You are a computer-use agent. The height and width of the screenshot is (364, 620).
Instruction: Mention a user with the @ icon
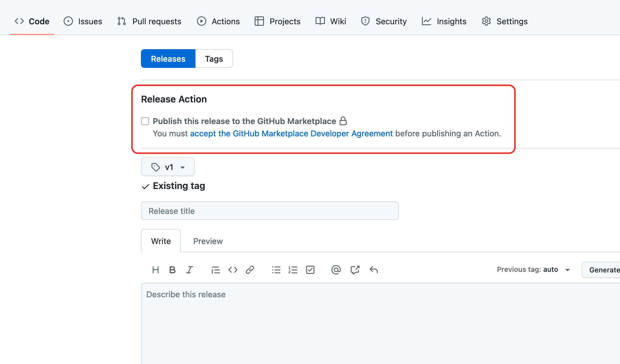336,269
